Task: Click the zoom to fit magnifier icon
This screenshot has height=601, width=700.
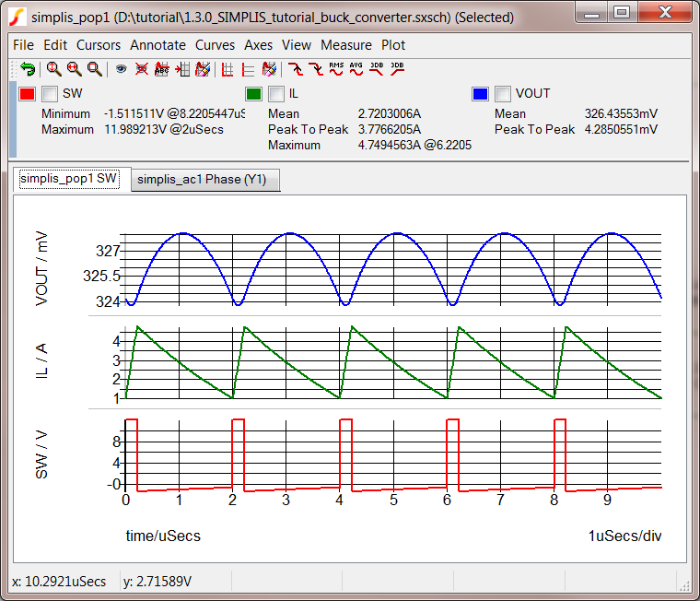Action: point(95,69)
